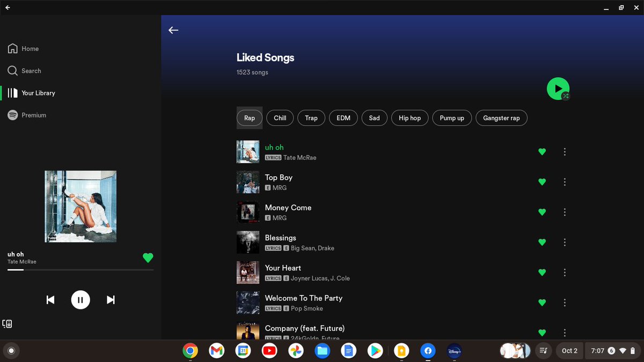Screen dimensions: 644x362
Task: Click the uh oh track thumbnail
Action: pyautogui.click(x=248, y=152)
